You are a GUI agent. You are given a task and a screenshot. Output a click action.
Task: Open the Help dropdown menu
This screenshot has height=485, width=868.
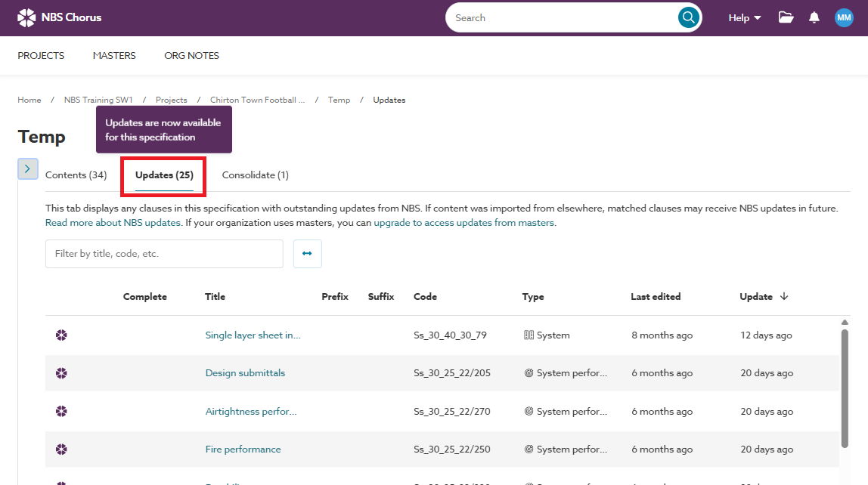coord(744,17)
